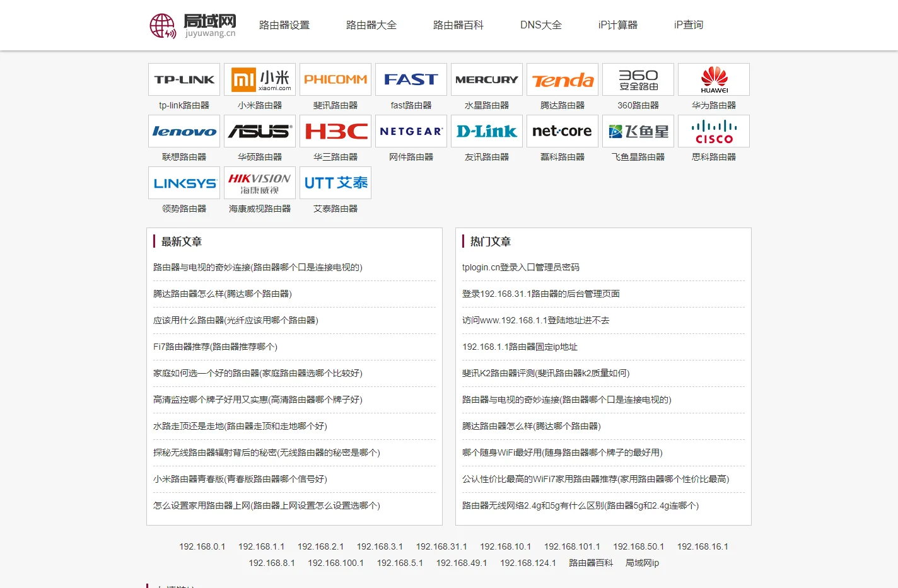Open the 路由器百科 navigation item

tap(458, 25)
